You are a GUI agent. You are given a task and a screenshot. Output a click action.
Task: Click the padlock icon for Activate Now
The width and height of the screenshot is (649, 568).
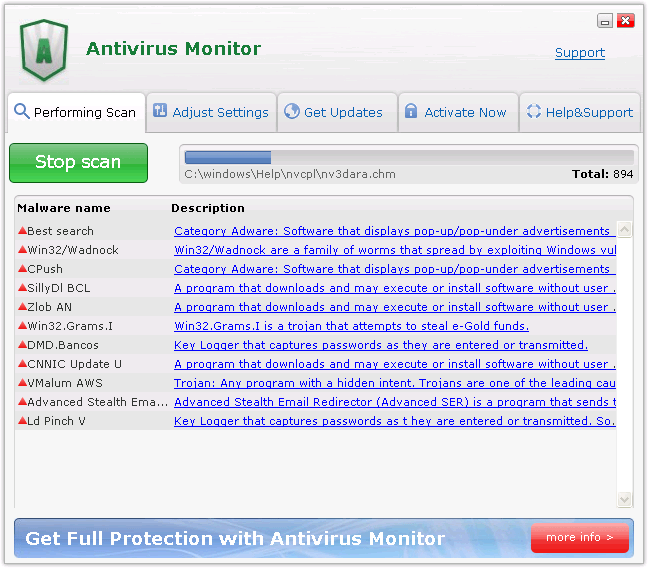411,112
